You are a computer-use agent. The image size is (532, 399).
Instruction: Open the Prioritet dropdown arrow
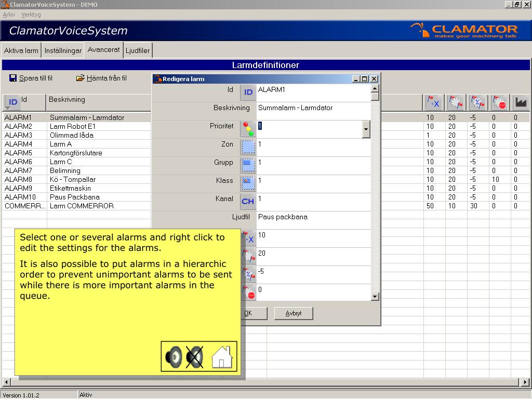pyautogui.click(x=366, y=129)
